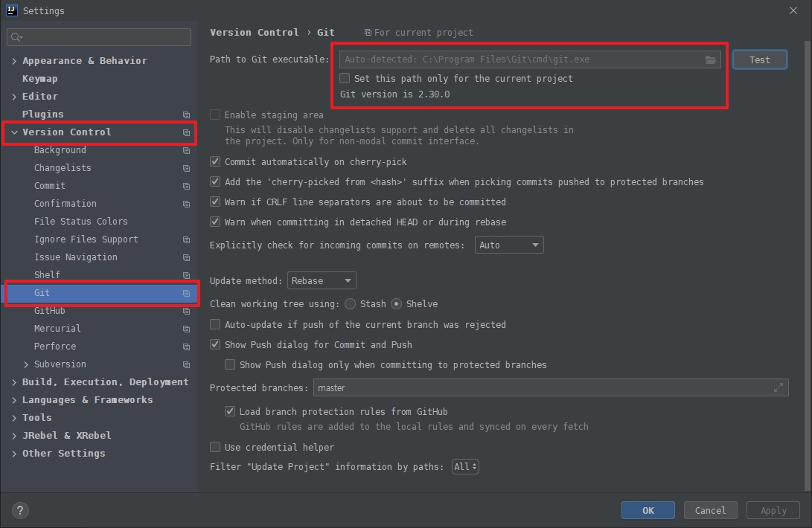Screen dimensions: 812x528
Task: Open the GitHub settings page
Action: click(50, 311)
